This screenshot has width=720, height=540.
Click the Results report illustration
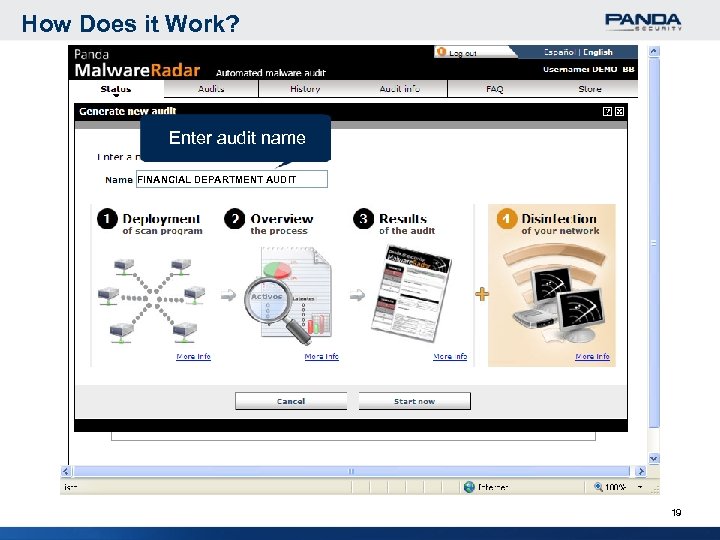(x=411, y=293)
